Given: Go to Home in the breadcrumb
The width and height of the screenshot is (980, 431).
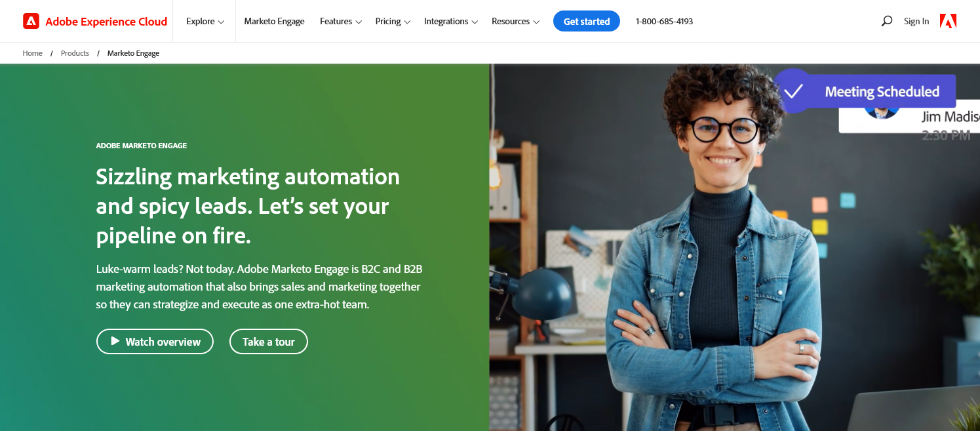Looking at the screenshot, I should (x=33, y=53).
